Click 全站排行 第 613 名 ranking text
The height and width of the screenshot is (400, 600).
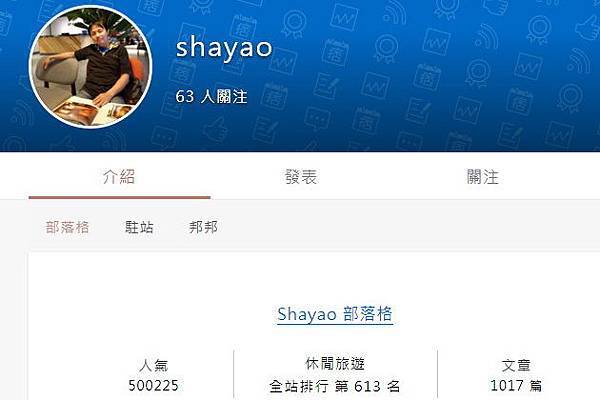click(335, 386)
